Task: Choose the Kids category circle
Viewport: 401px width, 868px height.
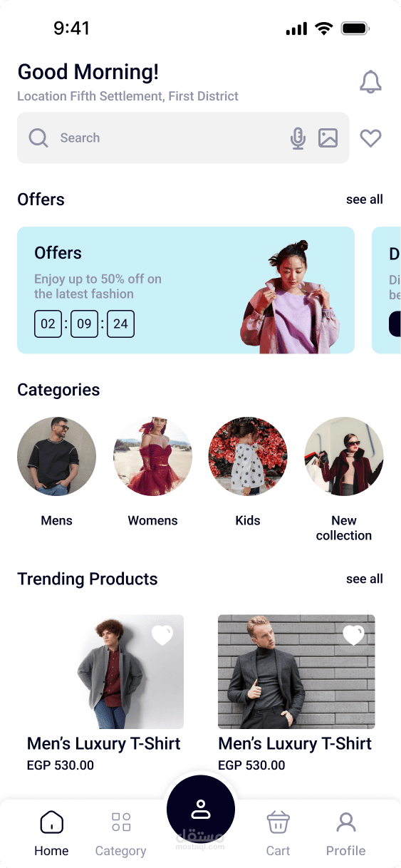Action: [248, 456]
